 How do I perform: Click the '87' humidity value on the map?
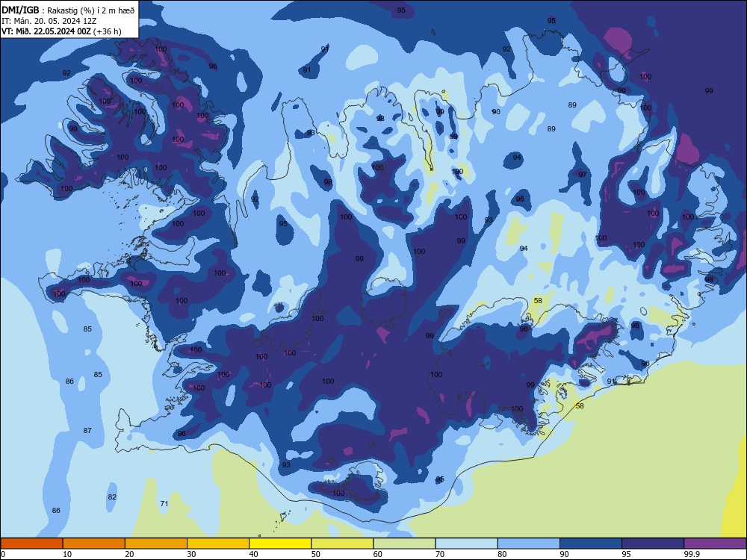point(87,430)
